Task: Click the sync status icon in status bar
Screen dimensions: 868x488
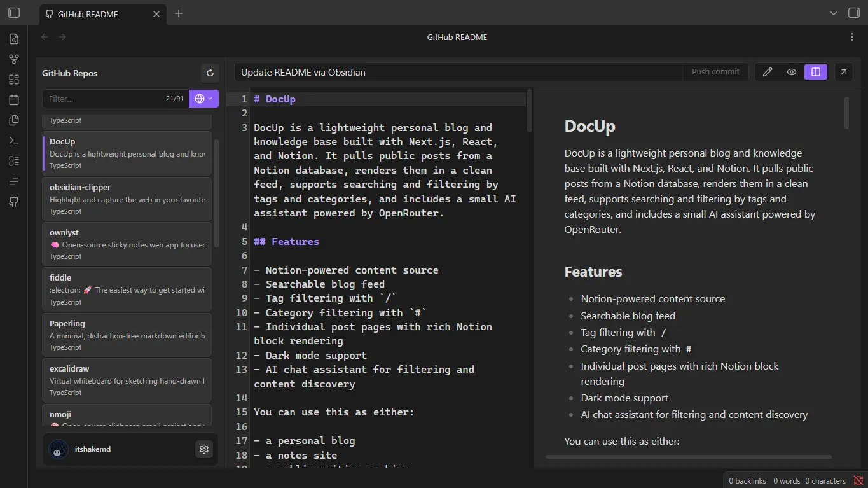Action: tap(858, 480)
